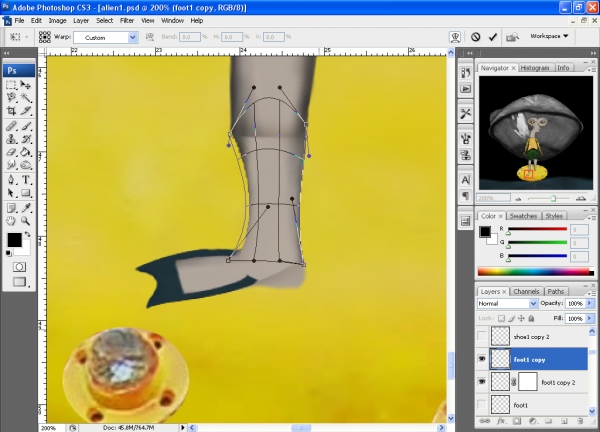Delete layer using the trash icon
Image resolution: width=600 pixels, height=432 pixels.
coord(580,421)
